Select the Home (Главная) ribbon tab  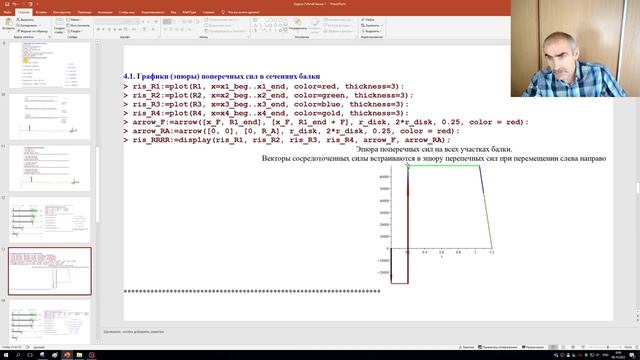[24, 12]
